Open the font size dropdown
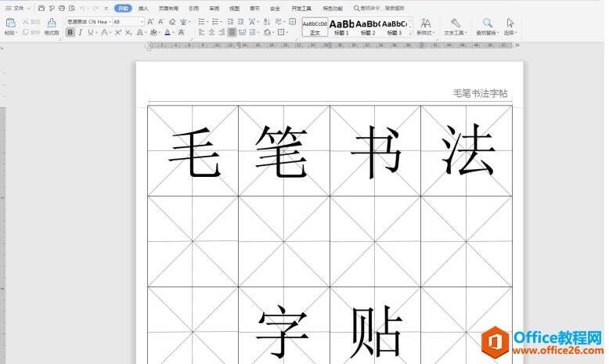Viewport: 609px width, 364px height. point(142,22)
